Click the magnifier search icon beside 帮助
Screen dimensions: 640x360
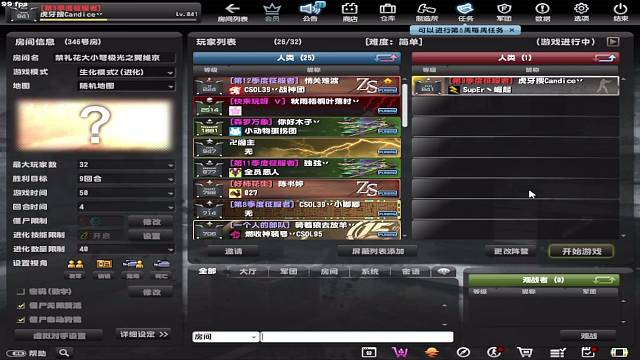pos(64,352)
